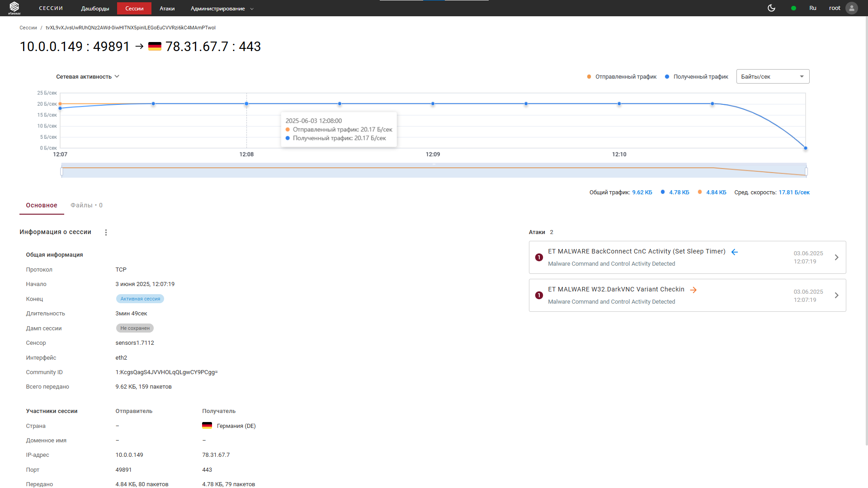Open session info three-dot menu
Screen dimensions: 868x488
(x=106, y=232)
